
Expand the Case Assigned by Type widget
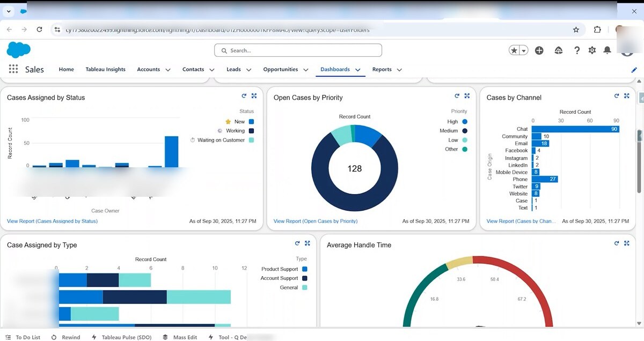click(x=308, y=243)
